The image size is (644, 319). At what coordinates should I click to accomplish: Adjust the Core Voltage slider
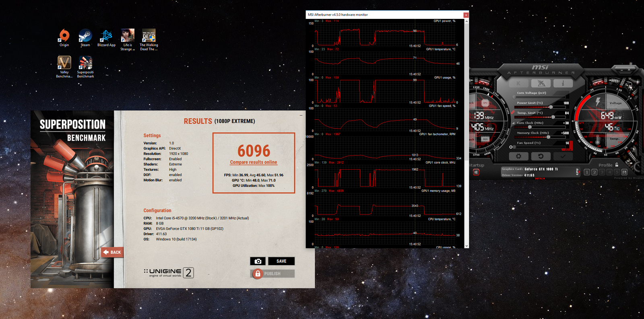(540, 97)
